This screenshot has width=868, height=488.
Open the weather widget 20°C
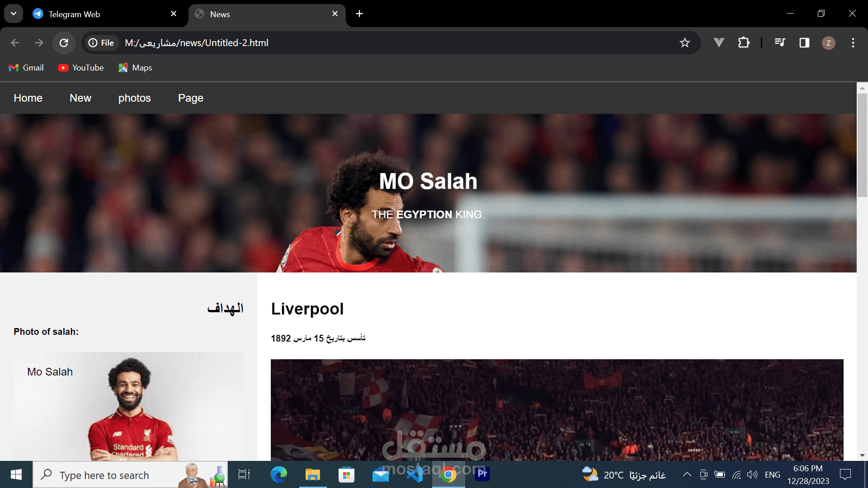[624, 474]
